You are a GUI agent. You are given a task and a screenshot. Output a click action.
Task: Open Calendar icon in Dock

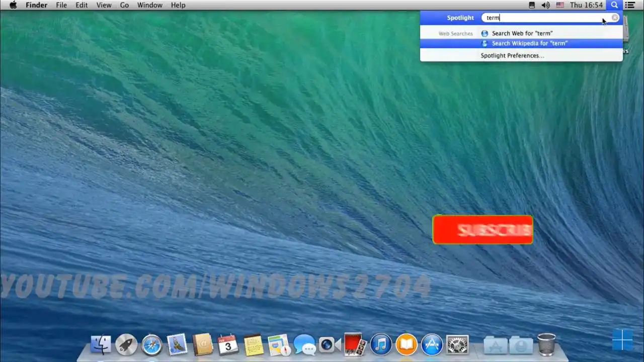pos(228,345)
